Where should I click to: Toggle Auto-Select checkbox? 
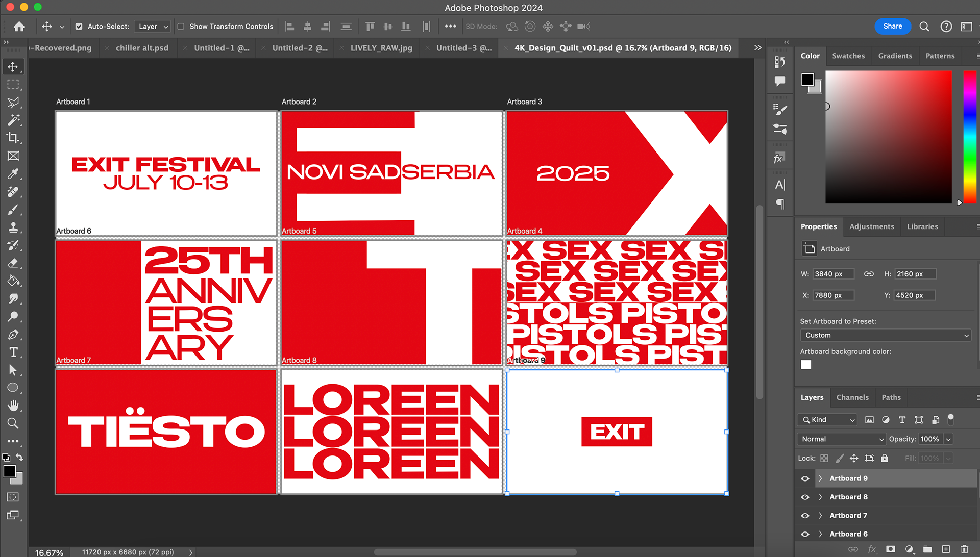(x=79, y=26)
